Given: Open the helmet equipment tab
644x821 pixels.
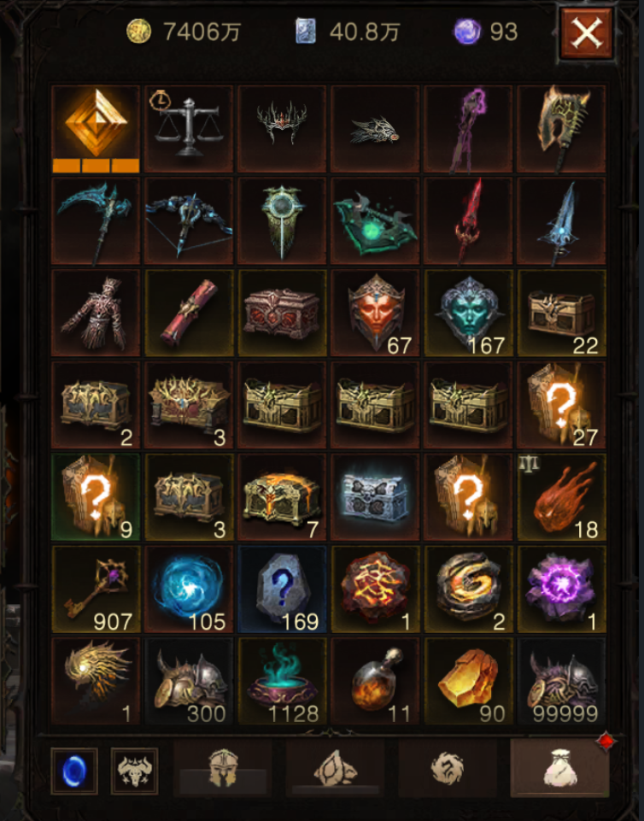Looking at the screenshot, I should (224, 768).
